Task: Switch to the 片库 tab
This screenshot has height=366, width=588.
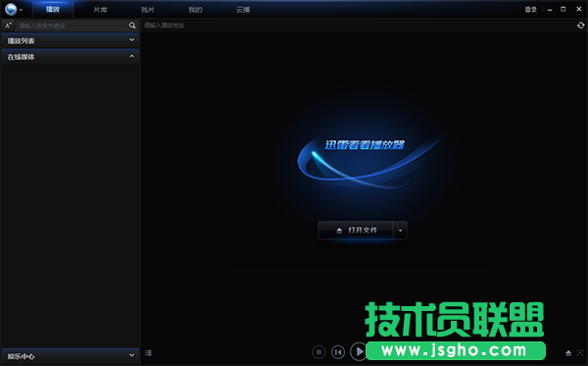Action: 100,10
